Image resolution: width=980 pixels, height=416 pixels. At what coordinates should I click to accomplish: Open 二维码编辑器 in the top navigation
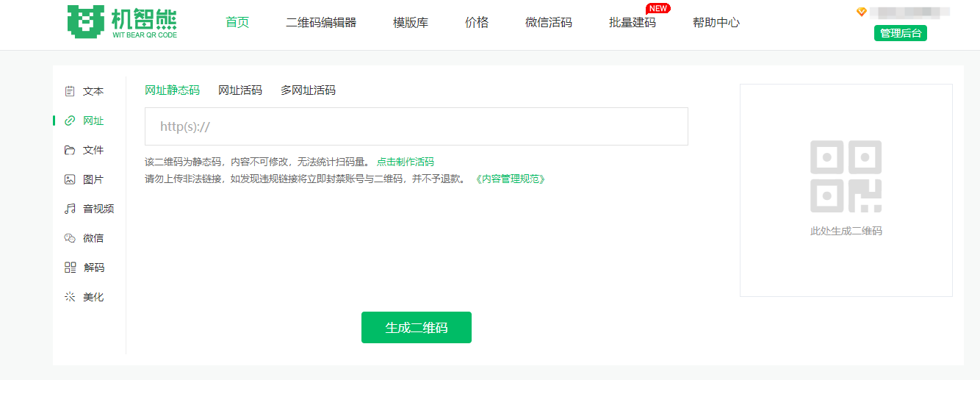321,23
